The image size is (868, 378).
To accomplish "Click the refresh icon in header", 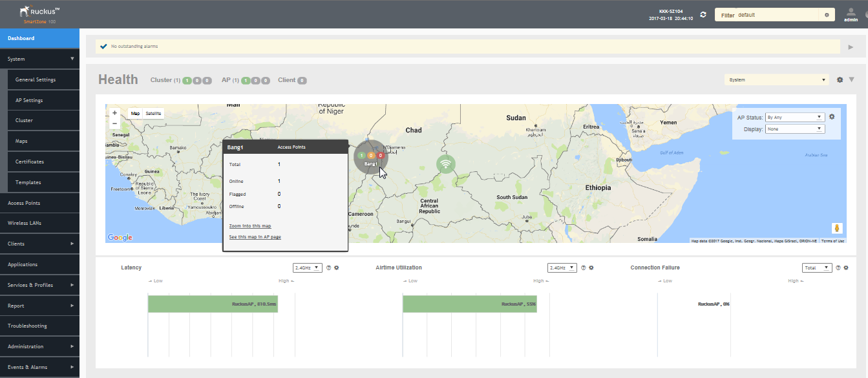I will pyautogui.click(x=703, y=14).
